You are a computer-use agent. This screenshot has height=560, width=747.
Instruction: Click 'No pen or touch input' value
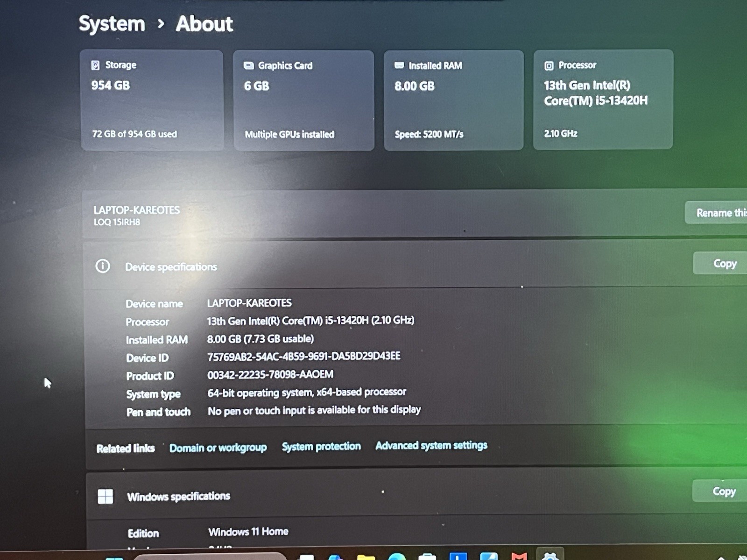coord(314,410)
